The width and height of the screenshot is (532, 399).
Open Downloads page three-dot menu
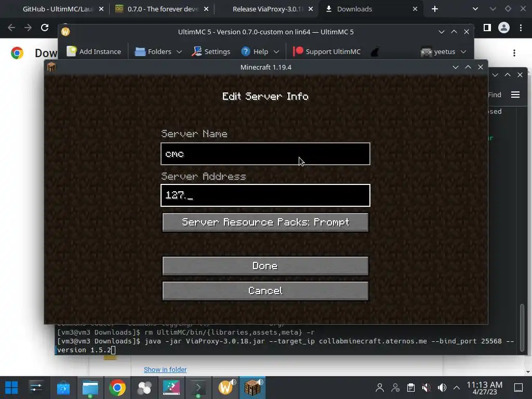[x=514, y=53]
